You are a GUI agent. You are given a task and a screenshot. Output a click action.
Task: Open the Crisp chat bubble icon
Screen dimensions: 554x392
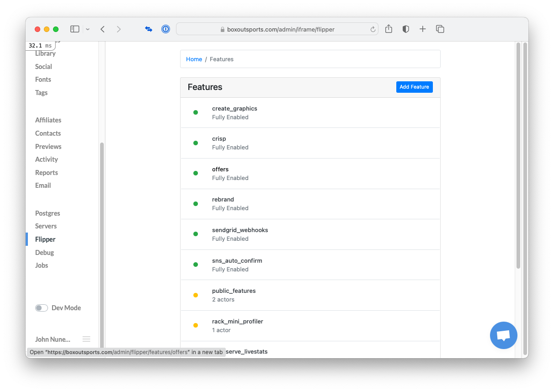[x=503, y=335]
